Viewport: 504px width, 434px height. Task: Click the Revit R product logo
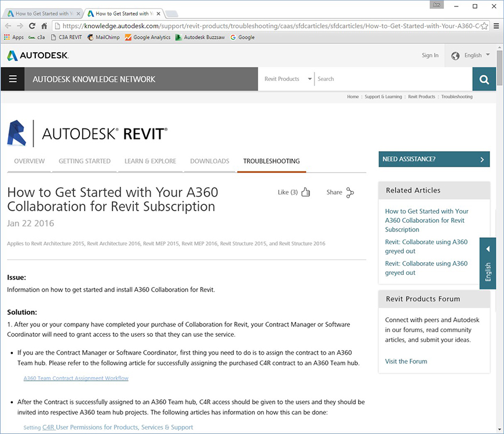(16, 134)
